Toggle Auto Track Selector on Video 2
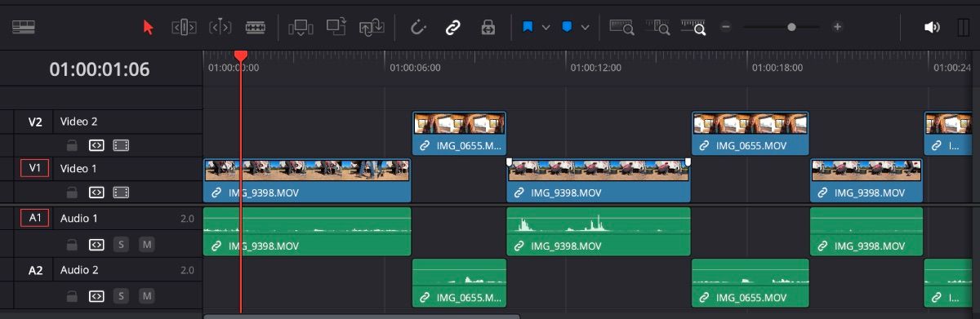Screen dimensions: 980x319 [96, 145]
